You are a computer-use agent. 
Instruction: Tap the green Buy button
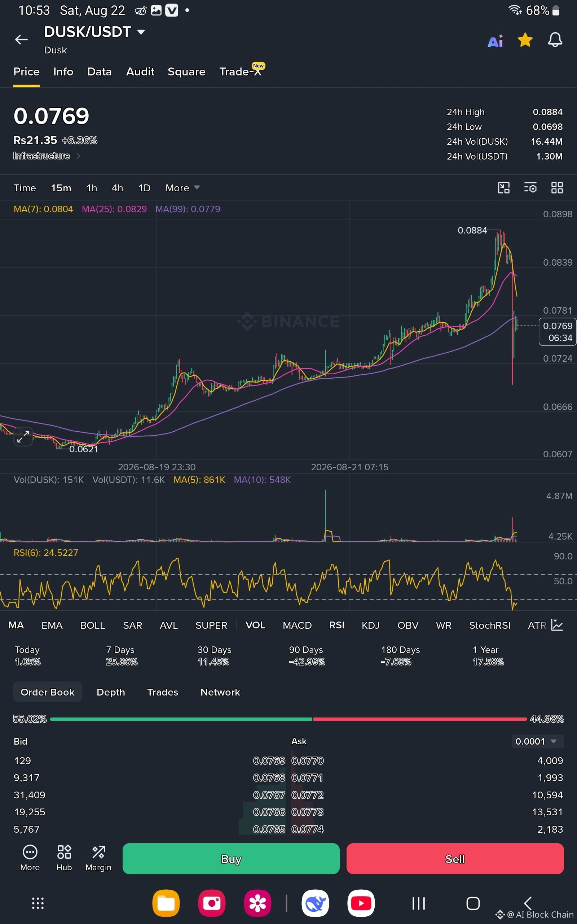click(231, 859)
